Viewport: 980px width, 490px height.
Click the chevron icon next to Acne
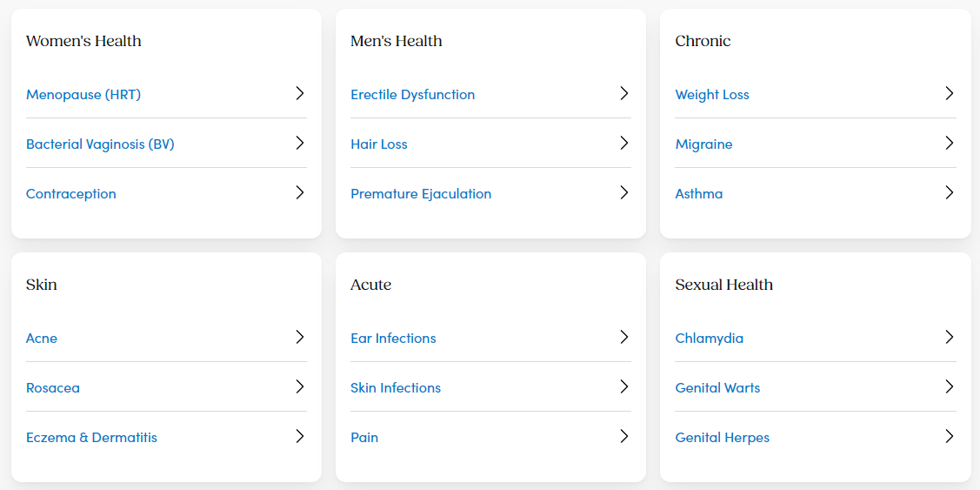tap(300, 337)
